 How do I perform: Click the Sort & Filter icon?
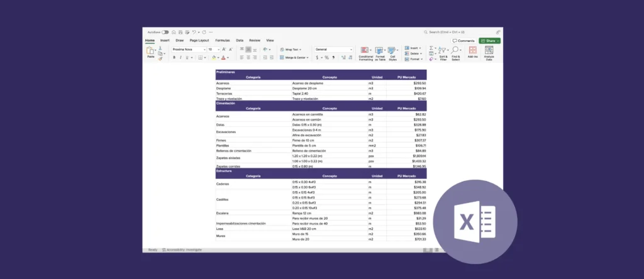[443, 51]
